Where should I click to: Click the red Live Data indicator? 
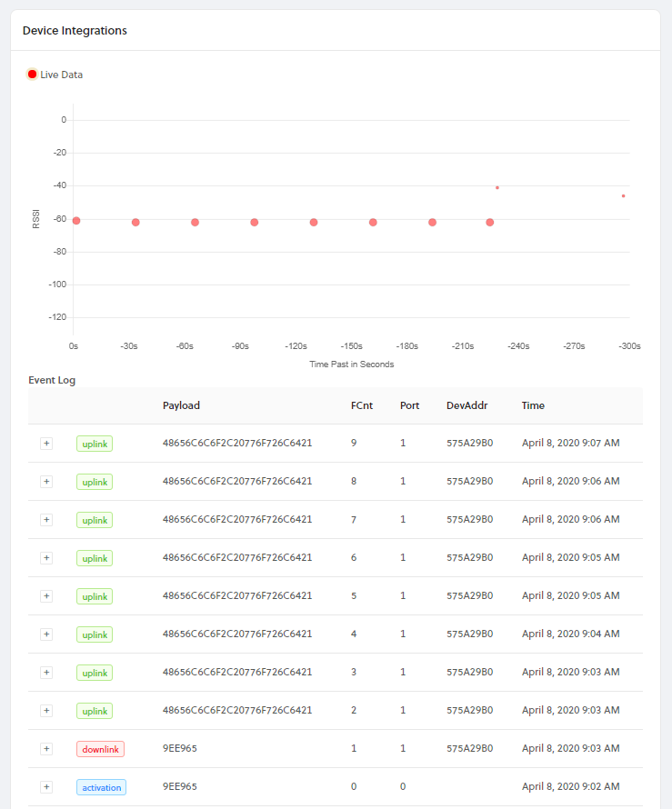(33, 75)
